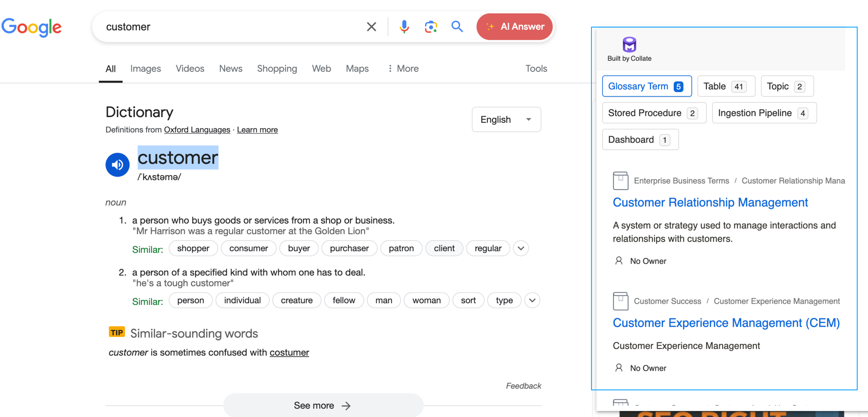Select the individual synonym chip

[x=242, y=301]
